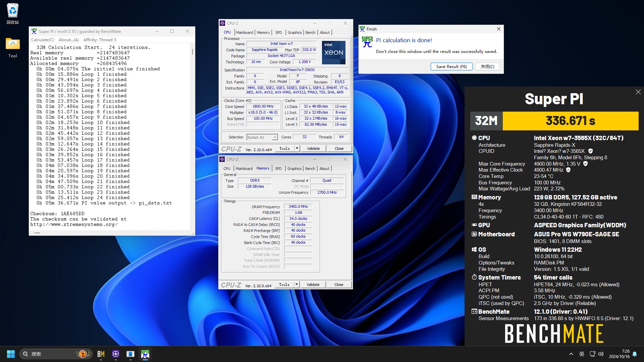644x362 pixels.
Task: Close the BenchMate Super PI result panel
Action: (638, 92)
